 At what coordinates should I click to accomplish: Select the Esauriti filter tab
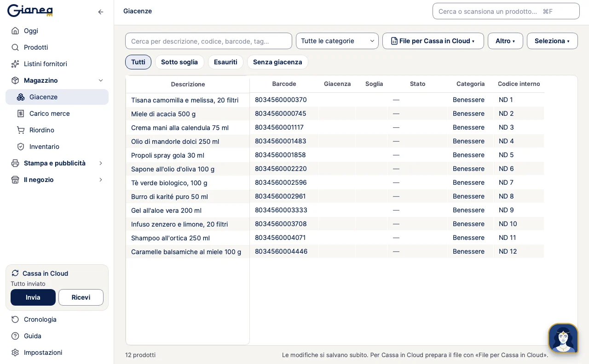coord(225,62)
